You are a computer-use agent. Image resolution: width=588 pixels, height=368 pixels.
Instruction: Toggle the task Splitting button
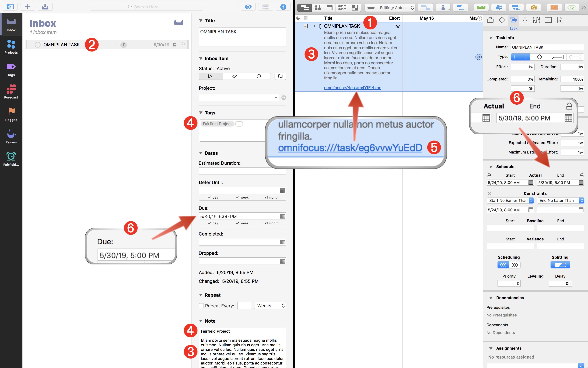(560, 265)
